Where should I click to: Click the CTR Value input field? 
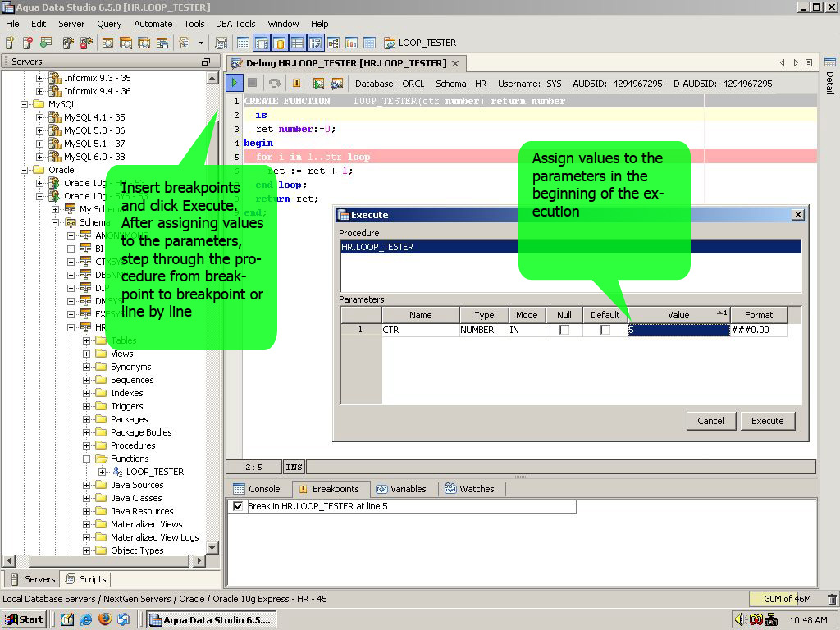pos(678,330)
